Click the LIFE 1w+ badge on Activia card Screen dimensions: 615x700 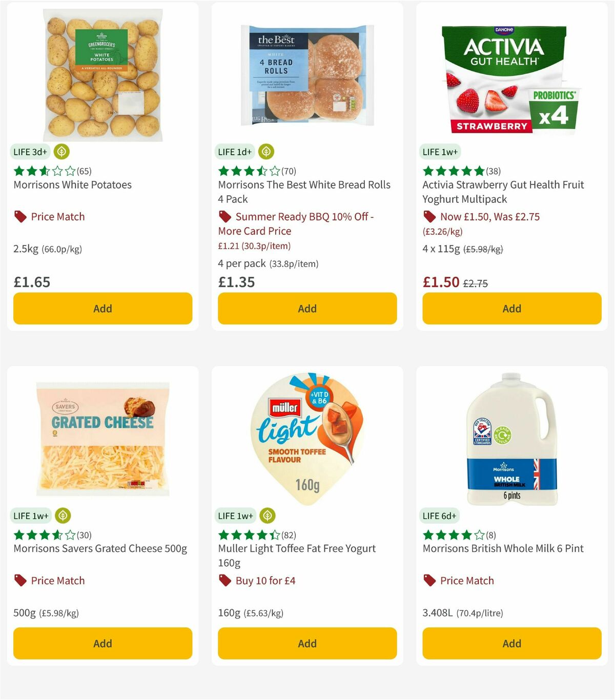[439, 152]
